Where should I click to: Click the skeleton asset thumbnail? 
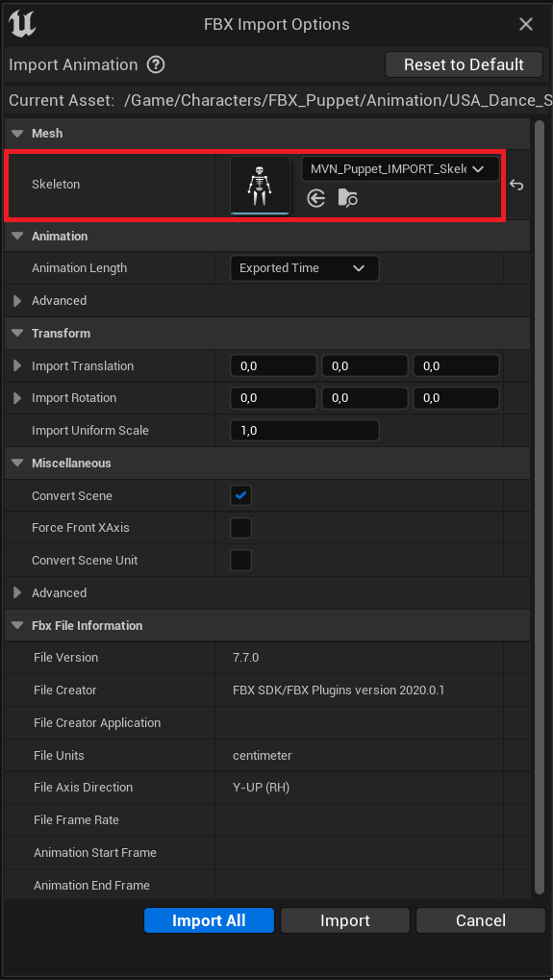[x=260, y=186]
